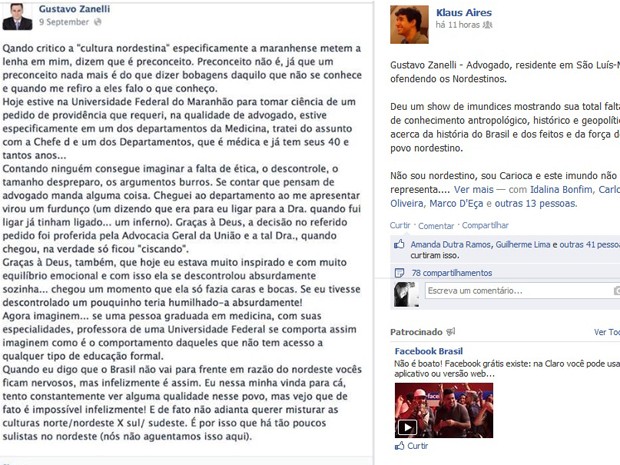Screen dimensions: 620x465
Task: Click Comentar under Klaus Aires's post
Action: [x=436, y=226]
